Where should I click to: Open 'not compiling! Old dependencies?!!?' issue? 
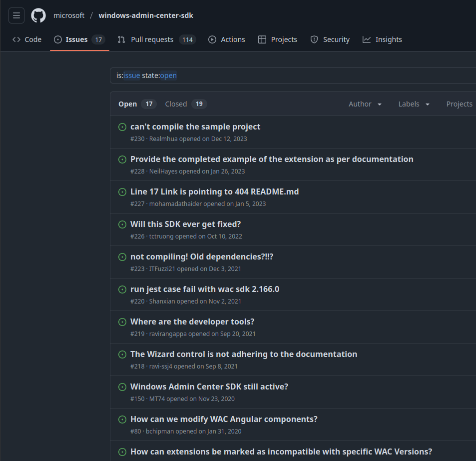click(202, 257)
